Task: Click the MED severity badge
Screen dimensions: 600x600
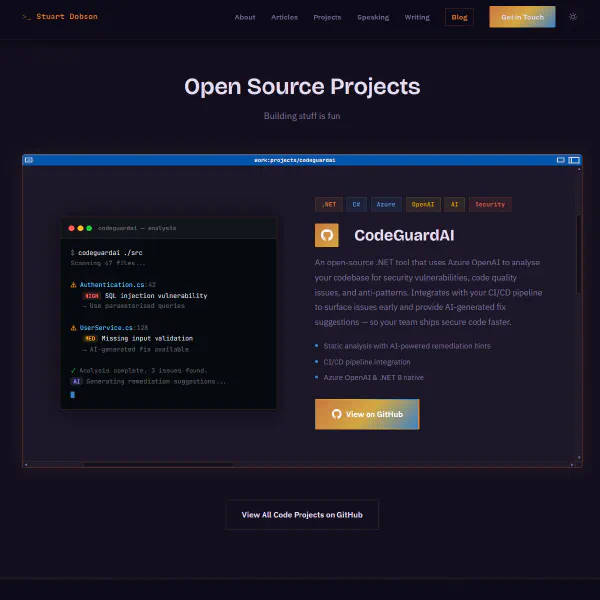Action: tap(90, 339)
